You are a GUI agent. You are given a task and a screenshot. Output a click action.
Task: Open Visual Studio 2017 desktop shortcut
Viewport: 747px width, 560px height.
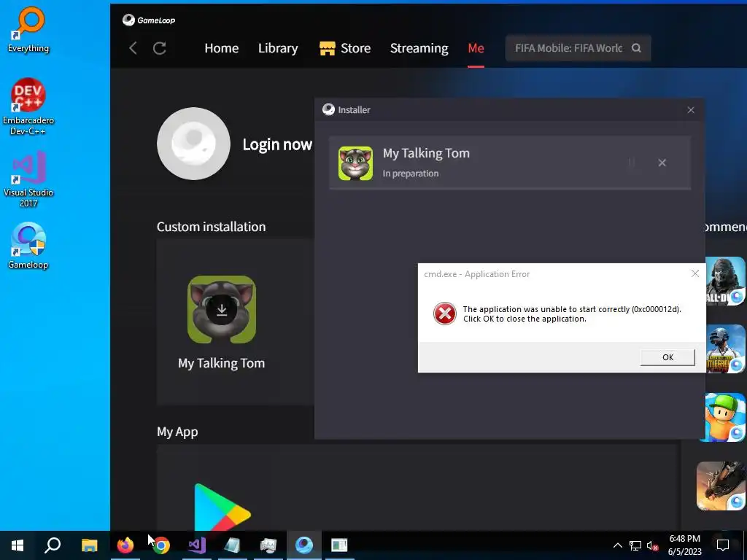tap(28, 179)
